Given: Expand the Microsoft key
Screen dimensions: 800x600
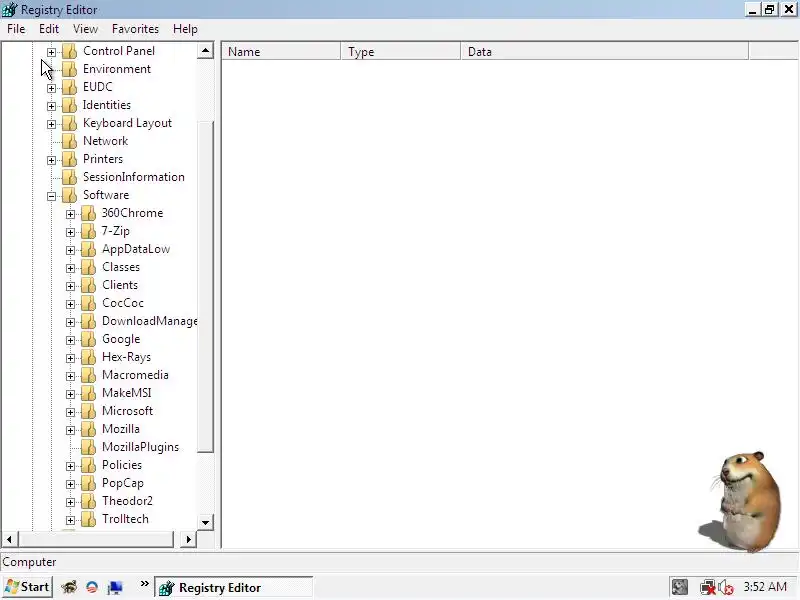Looking at the screenshot, I should click(70, 412).
